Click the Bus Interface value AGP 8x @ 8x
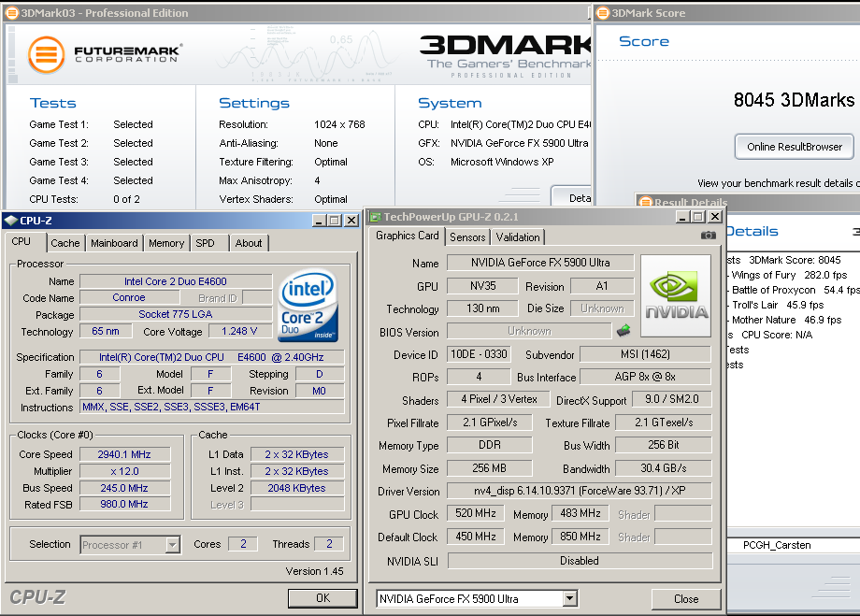This screenshot has height=616, width=860. (645, 377)
